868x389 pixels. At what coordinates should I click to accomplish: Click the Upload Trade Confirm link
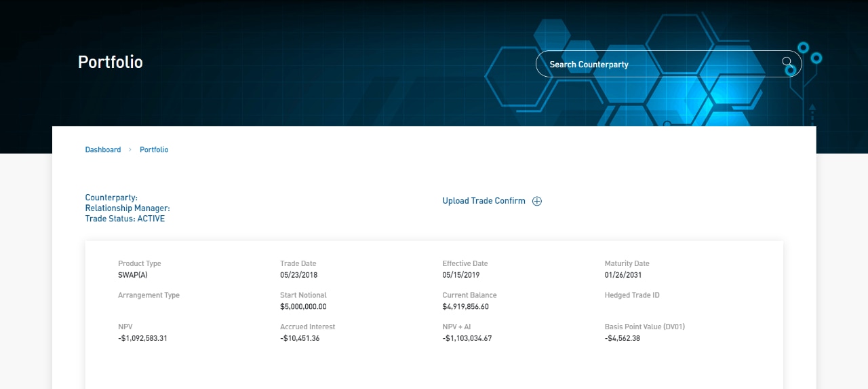[484, 201]
